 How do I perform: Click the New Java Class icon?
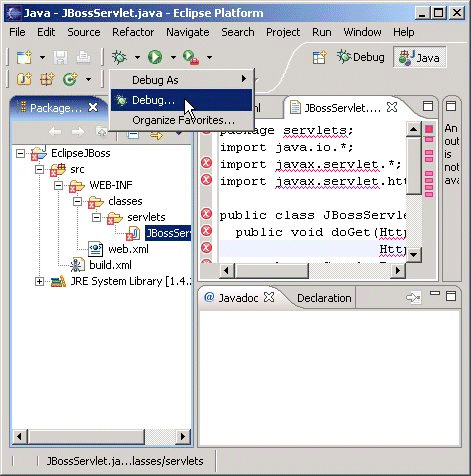(70, 79)
